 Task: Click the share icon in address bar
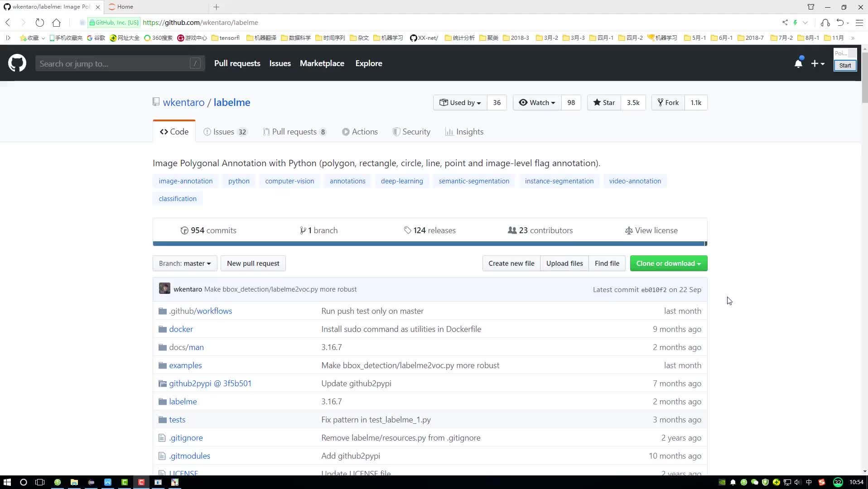pos(785,22)
